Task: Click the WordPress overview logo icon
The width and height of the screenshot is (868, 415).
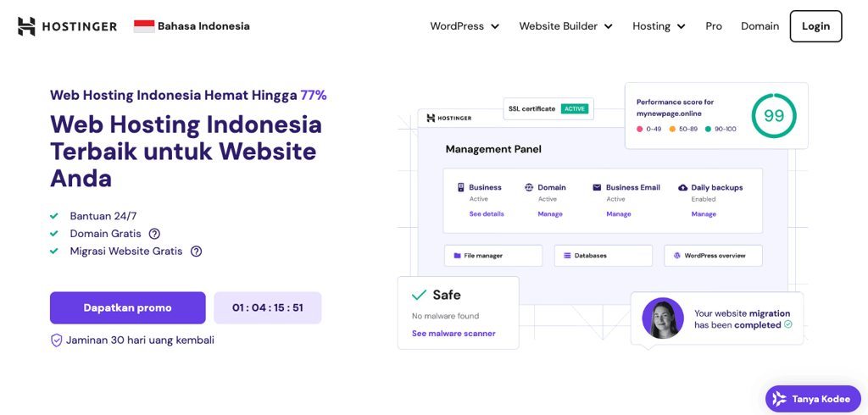Action: [x=677, y=256]
